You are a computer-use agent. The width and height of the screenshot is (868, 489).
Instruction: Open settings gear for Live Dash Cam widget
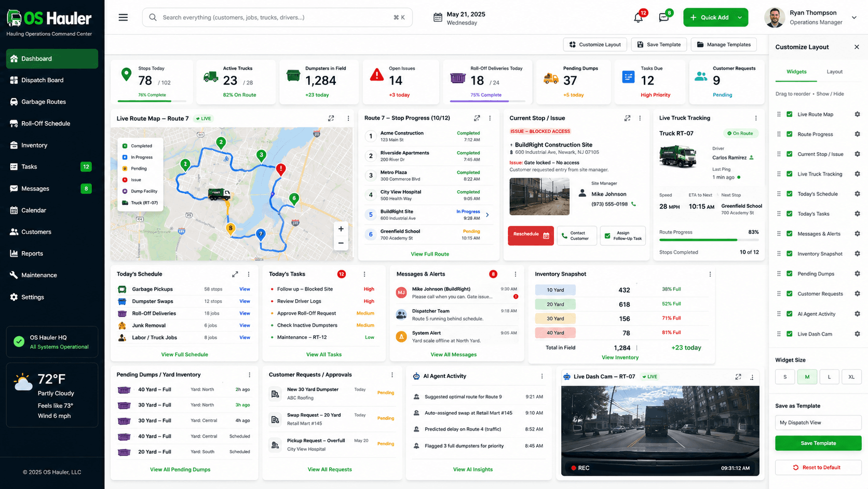pos(857,334)
